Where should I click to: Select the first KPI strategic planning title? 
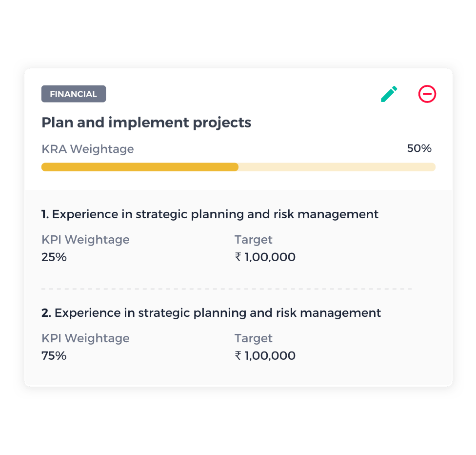210,214
